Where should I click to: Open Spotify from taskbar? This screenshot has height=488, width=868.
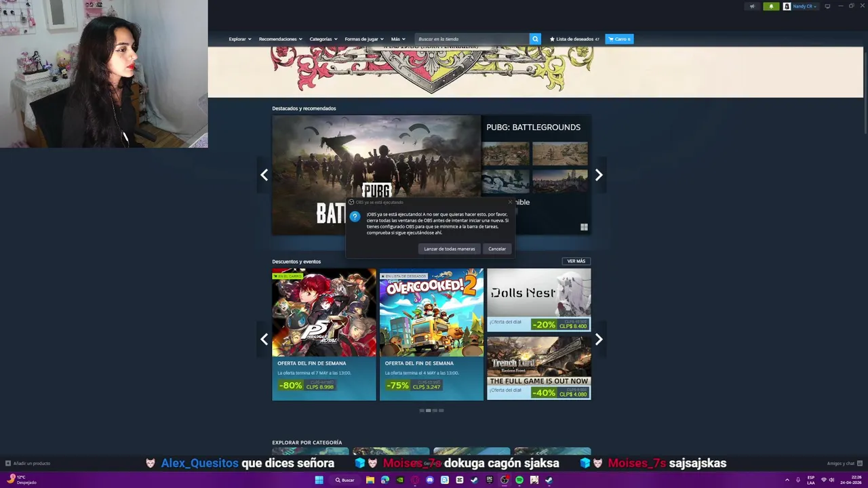coord(519,480)
